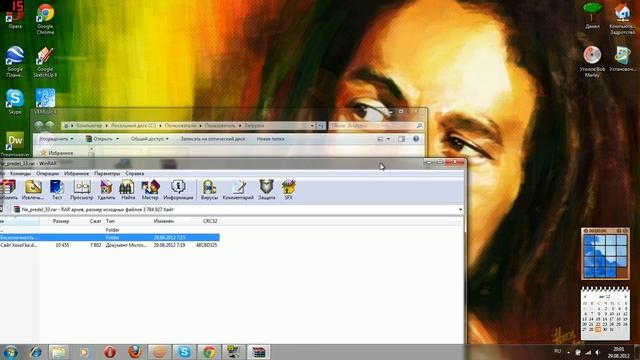Click the Explorer back arrow button
This screenshot has height=360, width=640.
(x=39, y=125)
